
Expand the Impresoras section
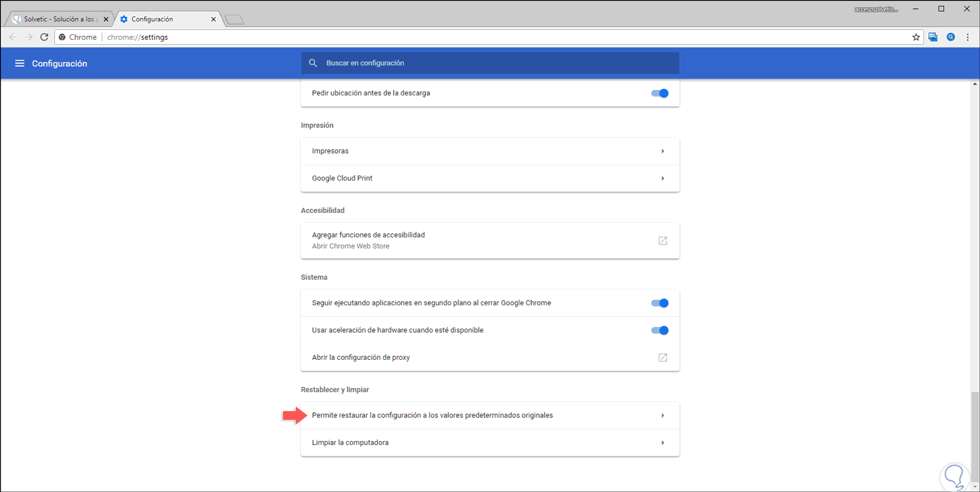490,151
